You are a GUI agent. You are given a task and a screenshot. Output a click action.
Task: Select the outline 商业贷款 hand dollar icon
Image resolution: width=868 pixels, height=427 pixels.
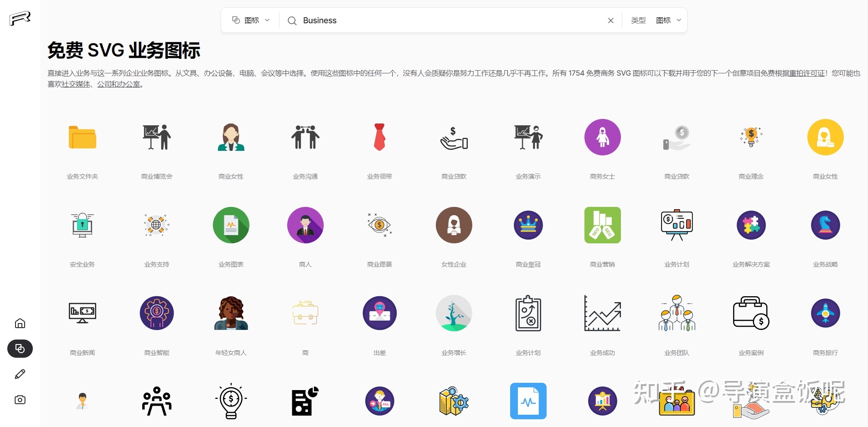pos(454,137)
